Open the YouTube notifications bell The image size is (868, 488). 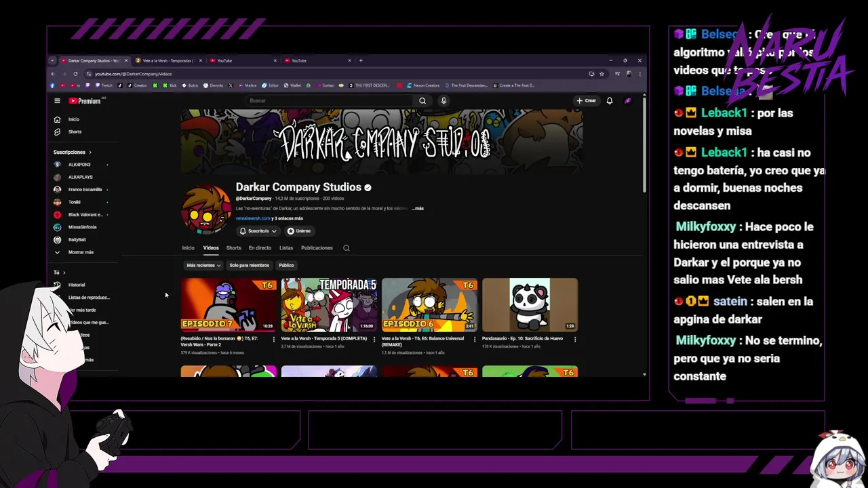pyautogui.click(x=610, y=100)
